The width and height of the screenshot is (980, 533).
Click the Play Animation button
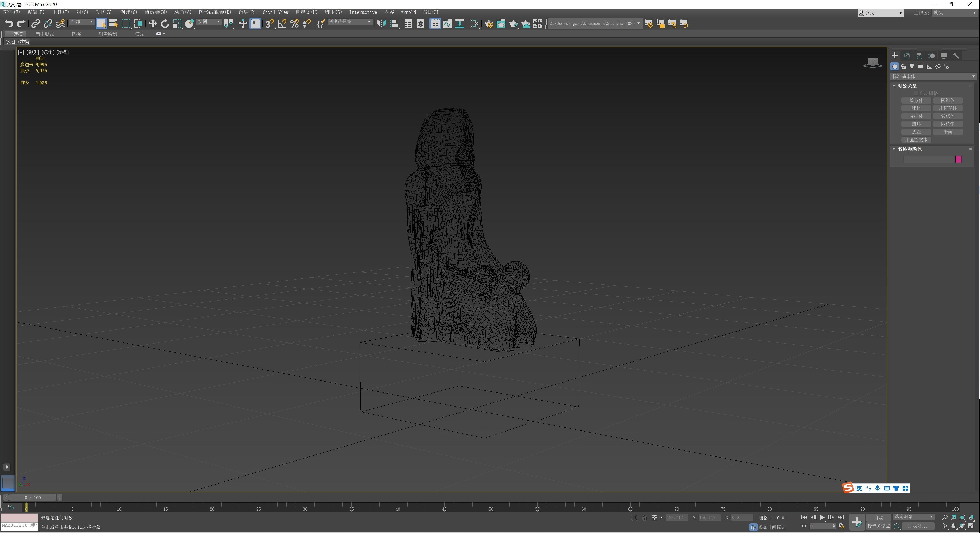822,517
